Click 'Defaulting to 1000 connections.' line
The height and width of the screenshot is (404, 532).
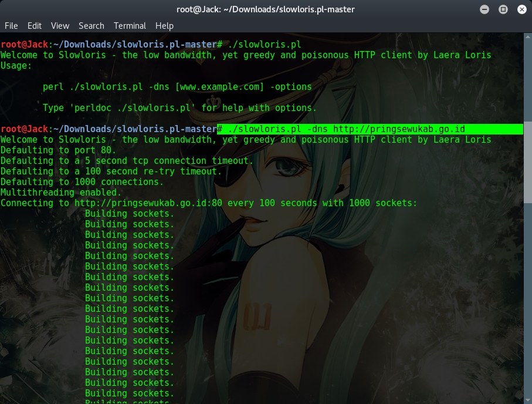tap(82, 182)
